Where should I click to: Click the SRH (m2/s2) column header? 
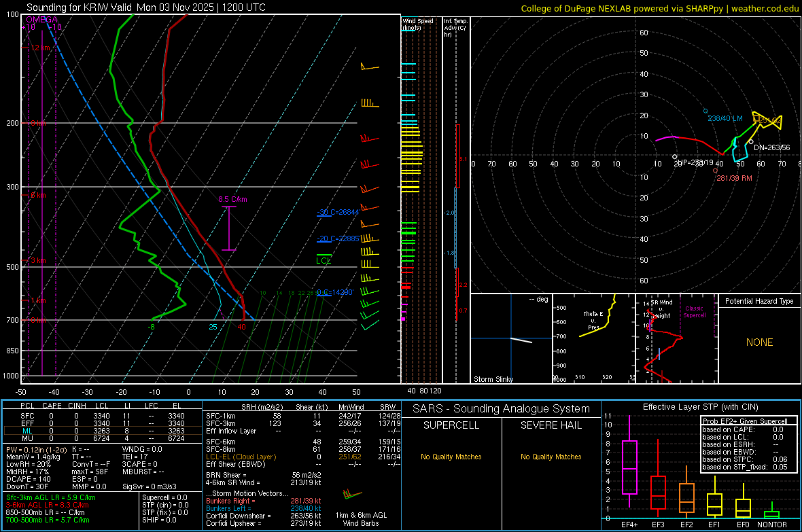262,407
